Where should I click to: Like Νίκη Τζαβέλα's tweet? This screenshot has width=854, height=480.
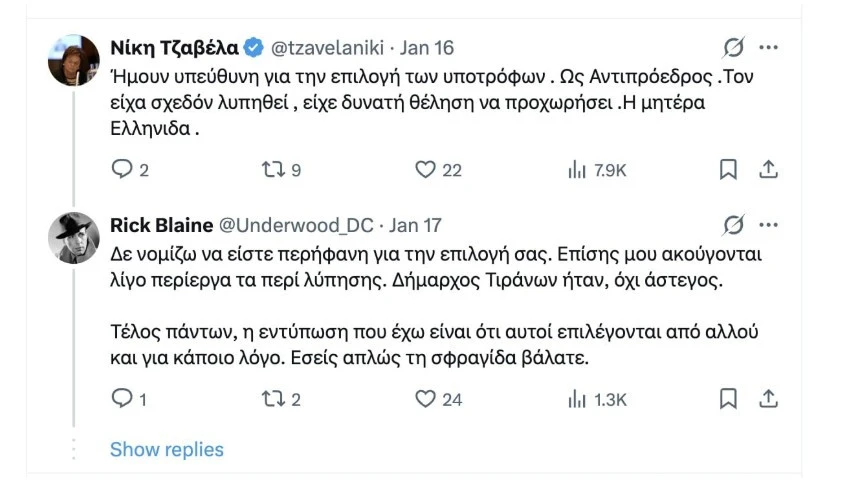point(426,170)
